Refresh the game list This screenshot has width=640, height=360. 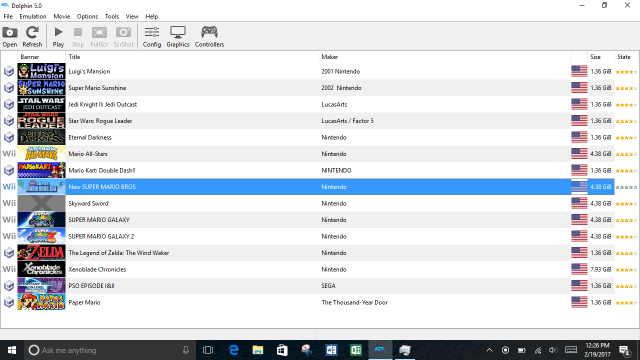pyautogui.click(x=32, y=36)
